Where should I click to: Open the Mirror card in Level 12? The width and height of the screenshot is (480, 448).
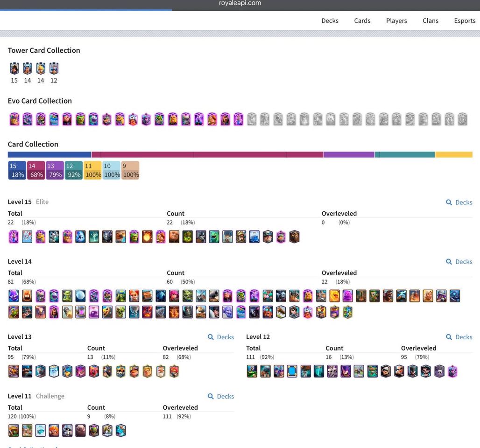292,371
